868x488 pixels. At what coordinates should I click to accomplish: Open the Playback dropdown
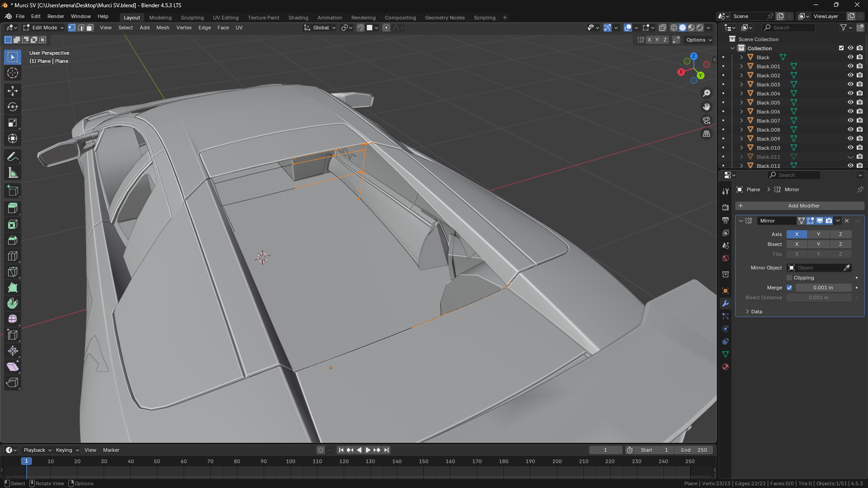[x=37, y=450]
